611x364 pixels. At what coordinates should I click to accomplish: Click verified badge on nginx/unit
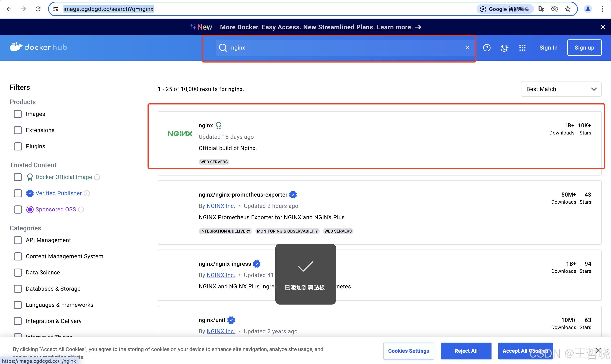point(231,320)
